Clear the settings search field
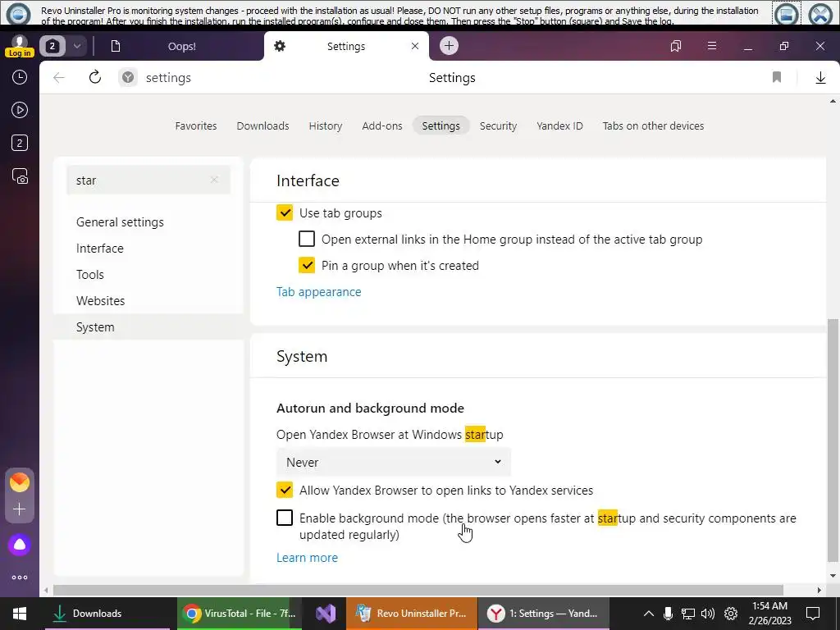This screenshot has width=840, height=630. [214, 180]
